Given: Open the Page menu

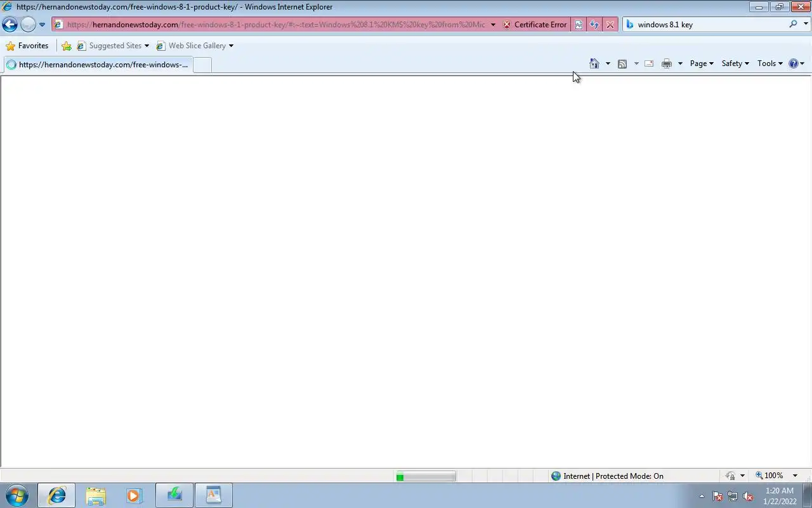Looking at the screenshot, I should [x=702, y=63].
